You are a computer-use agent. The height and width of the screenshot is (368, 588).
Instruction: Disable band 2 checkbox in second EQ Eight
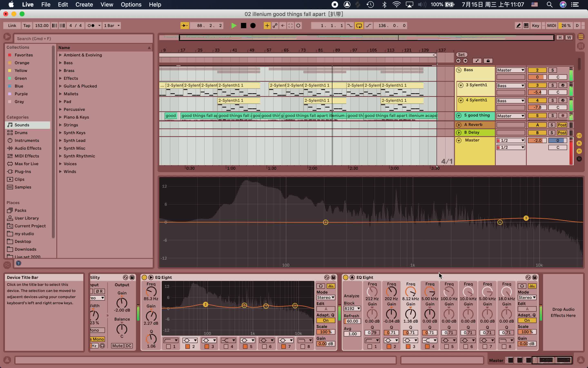point(389,347)
